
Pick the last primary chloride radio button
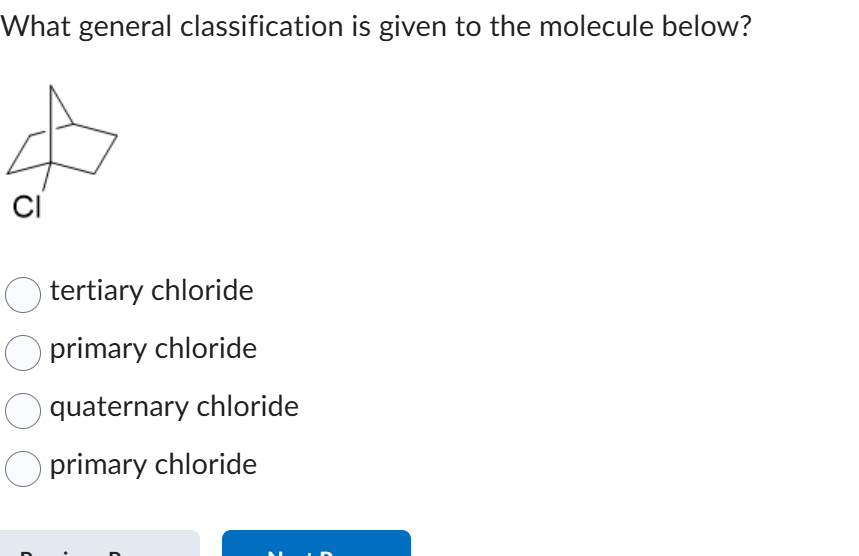(23, 467)
